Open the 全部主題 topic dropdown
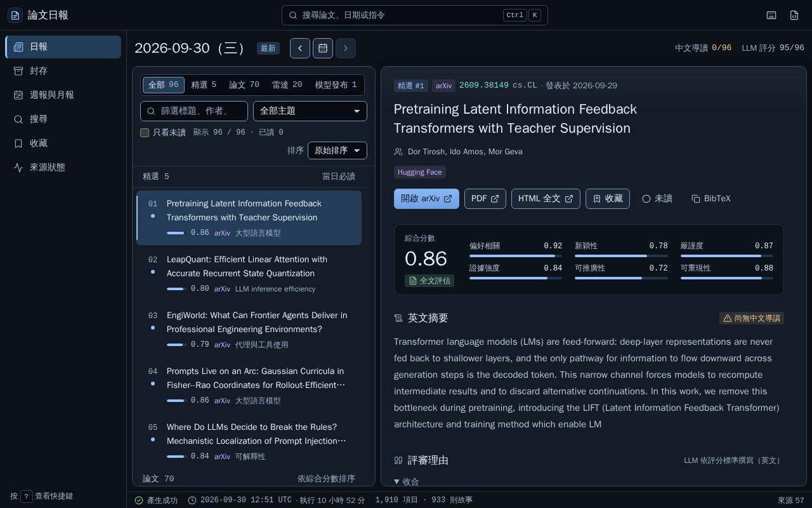This screenshot has height=508, width=812. (310, 111)
